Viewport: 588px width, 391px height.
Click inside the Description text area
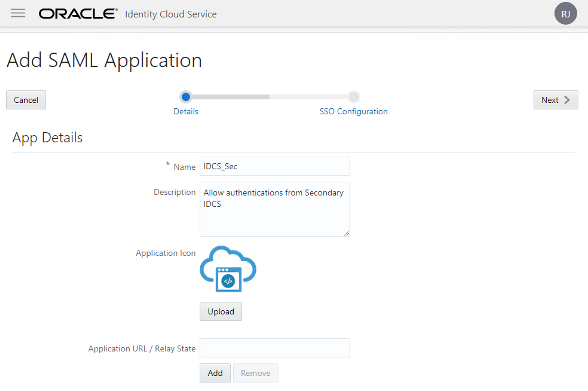click(x=275, y=209)
